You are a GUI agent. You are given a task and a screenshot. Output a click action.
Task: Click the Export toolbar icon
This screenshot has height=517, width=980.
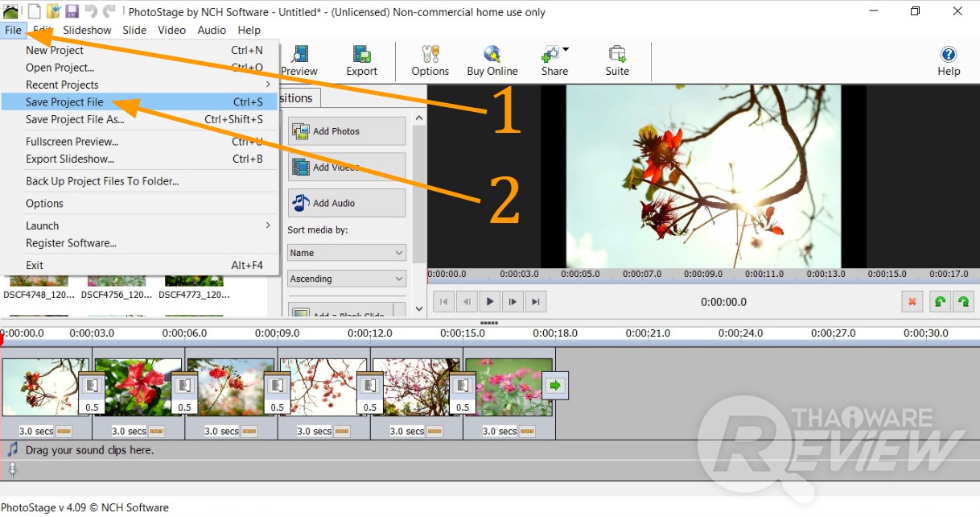point(362,54)
